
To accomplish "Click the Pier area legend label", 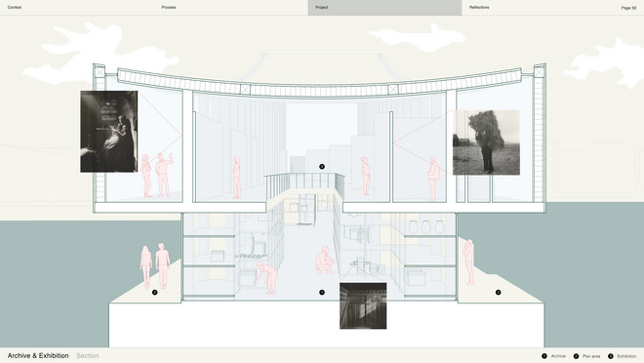I will 591,356.
